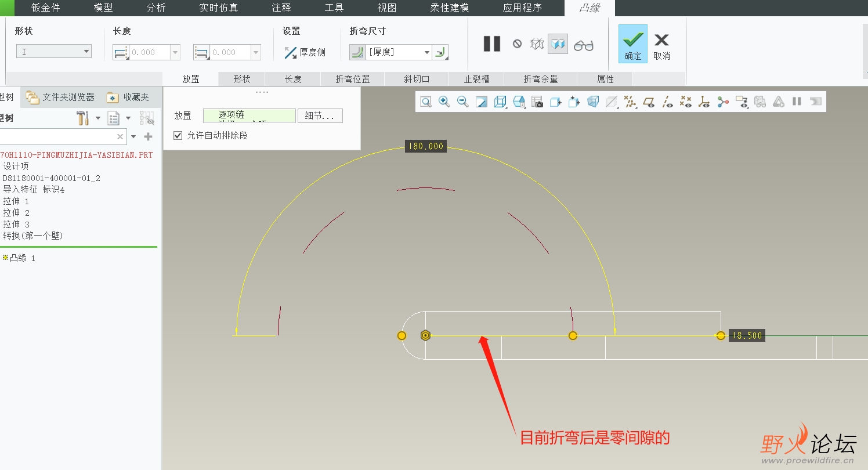Switch to the 模型 ribbon tab
The image size is (868, 470).
coord(103,8)
